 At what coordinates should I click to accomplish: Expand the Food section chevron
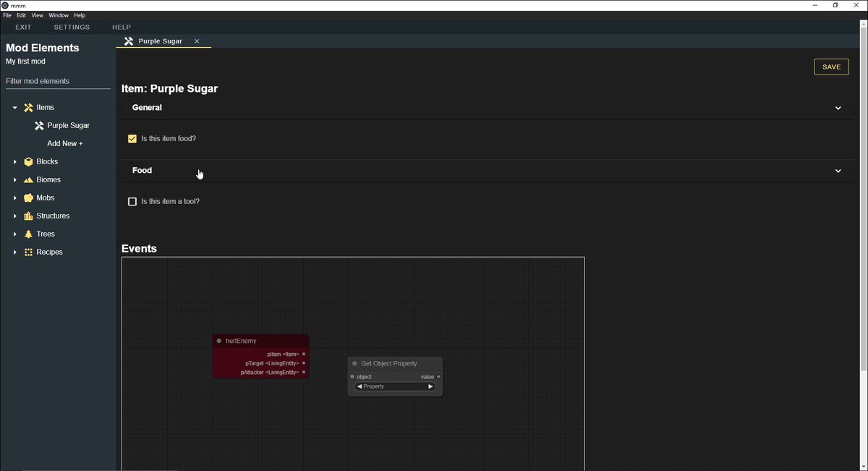[838, 171]
